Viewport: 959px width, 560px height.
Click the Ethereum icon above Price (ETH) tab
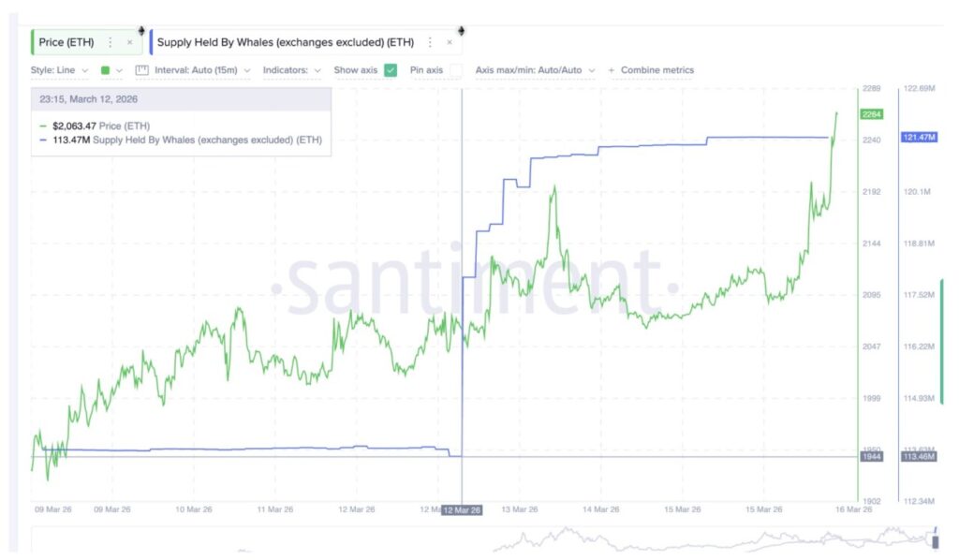(140, 30)
